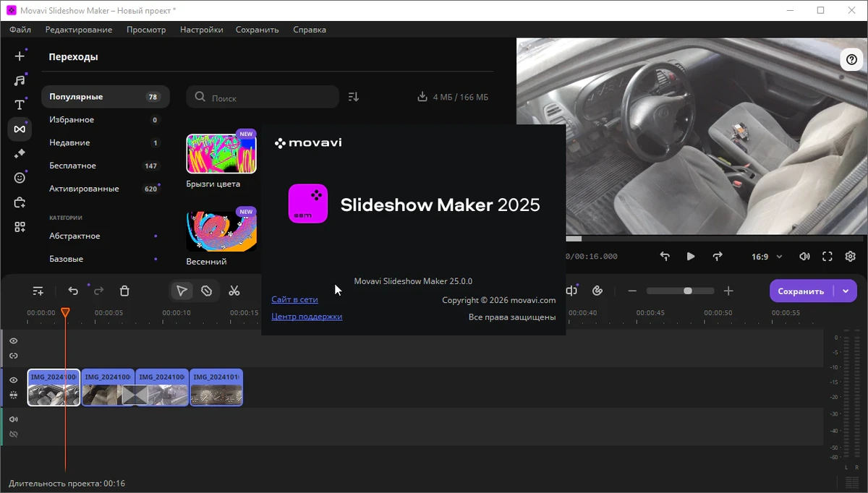Open the import plus icon in sidebar
The width and height of the screenshot is (868, 493).
20,56
